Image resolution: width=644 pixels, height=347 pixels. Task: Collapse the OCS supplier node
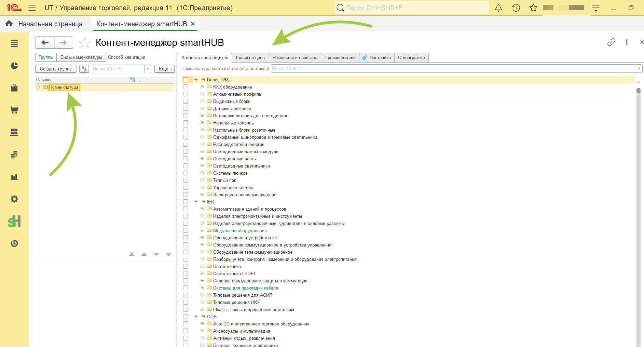tap(196, 317)
